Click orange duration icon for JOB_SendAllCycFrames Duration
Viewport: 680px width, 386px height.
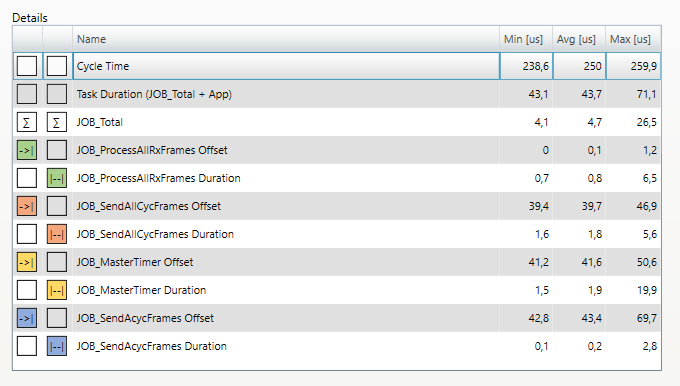pos(57,234)
